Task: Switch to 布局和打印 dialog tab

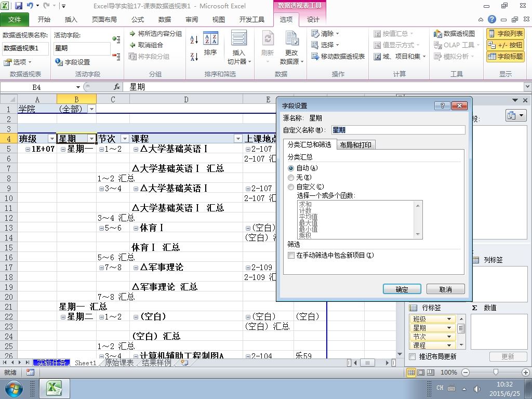Action: (x=355, y=145)
